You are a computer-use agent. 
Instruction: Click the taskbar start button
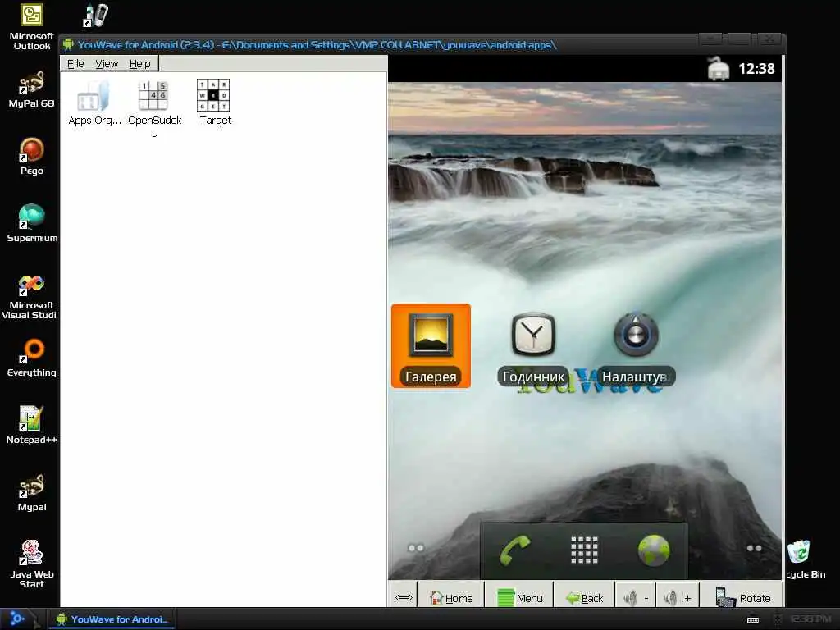[18, 619]
